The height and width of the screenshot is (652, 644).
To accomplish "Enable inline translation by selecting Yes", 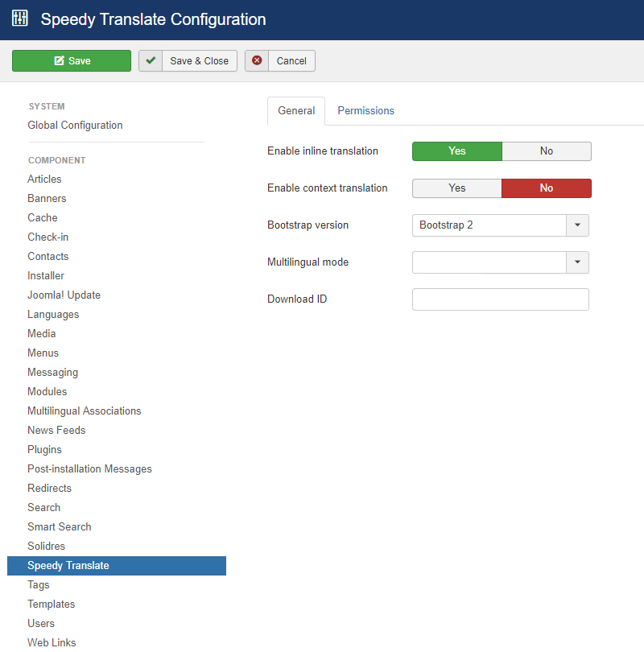I will pos(456,151).
